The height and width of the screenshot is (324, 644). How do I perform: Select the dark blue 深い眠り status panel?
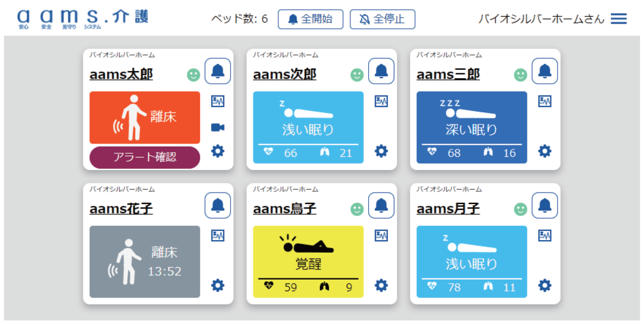coord(471,127)
